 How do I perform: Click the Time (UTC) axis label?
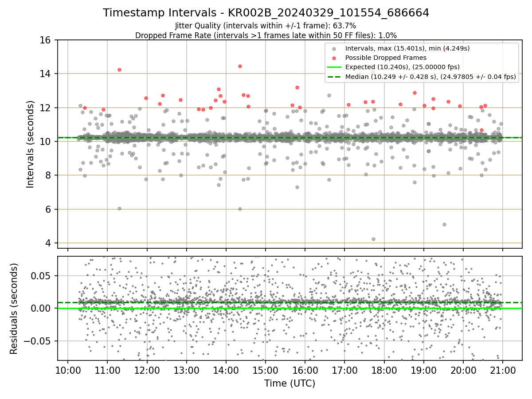point(289,383)
